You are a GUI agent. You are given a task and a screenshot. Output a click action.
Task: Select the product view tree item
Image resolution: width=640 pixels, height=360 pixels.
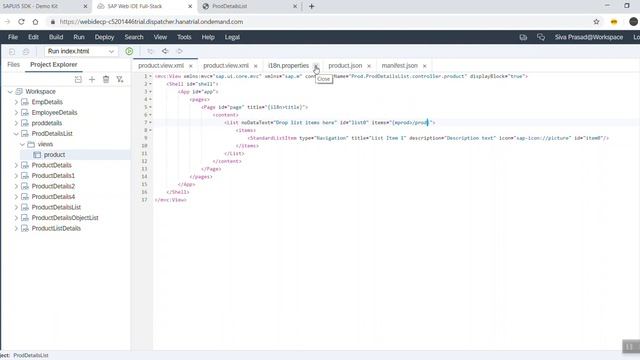click(54, 155)
